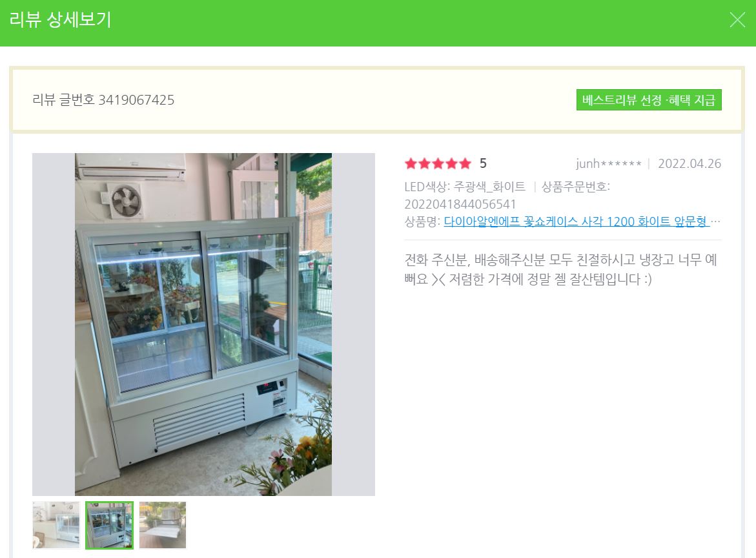Click the 베스트리뷰 선정·혜택 지급 button
Screen dimensions: 756x558
tap(648, 100)
